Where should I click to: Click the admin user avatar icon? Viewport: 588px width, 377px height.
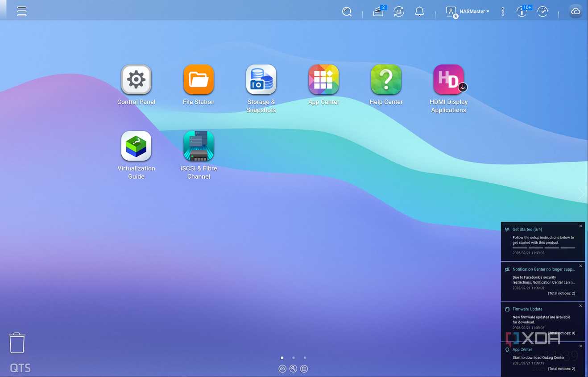pos(451,12)
